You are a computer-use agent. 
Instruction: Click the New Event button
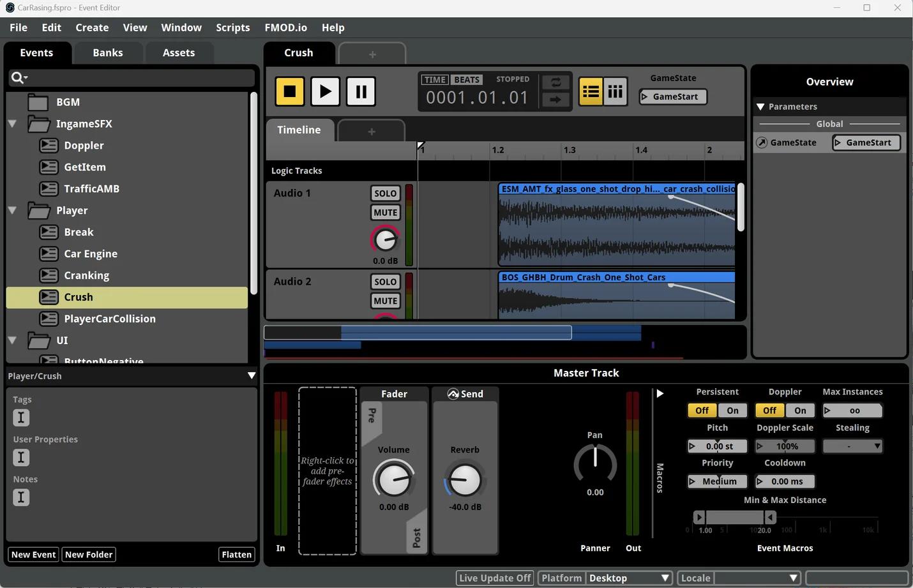34,554
